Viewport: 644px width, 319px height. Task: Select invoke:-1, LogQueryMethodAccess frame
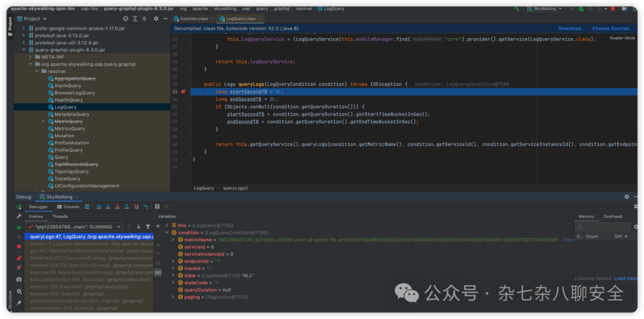89,244
